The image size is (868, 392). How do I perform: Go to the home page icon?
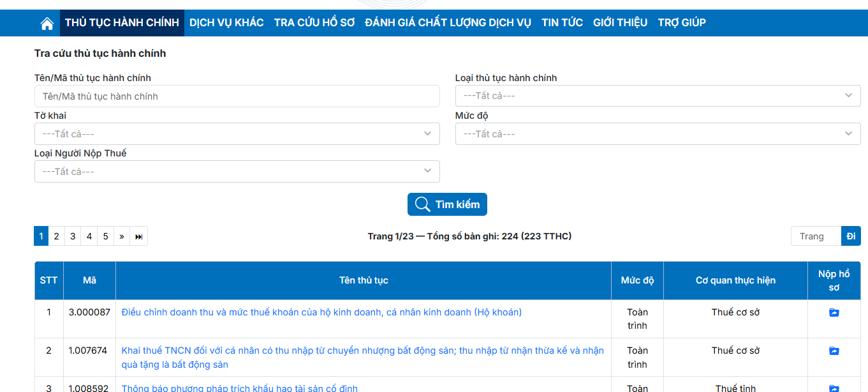tap(47, 23)
